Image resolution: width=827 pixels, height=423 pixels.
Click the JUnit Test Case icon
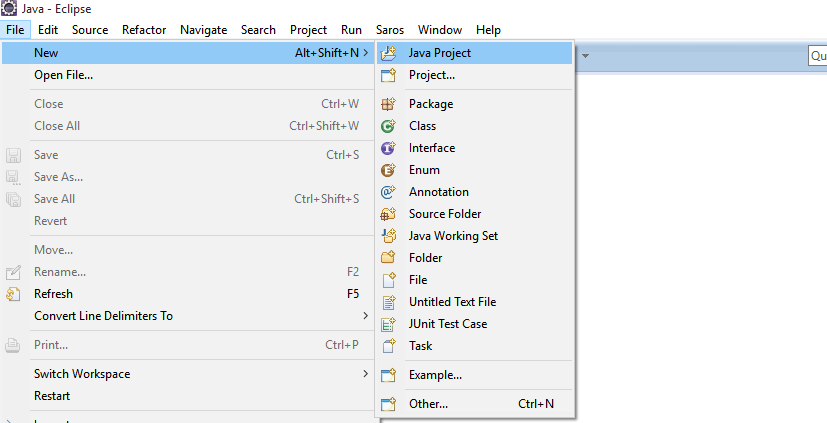pos(388,324)
